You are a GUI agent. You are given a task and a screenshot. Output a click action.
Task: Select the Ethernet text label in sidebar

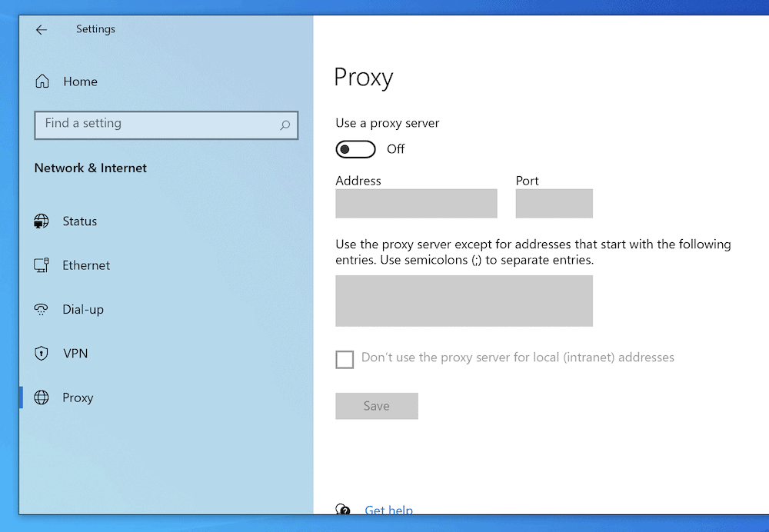pyautogui.click(x=86, y=265)
